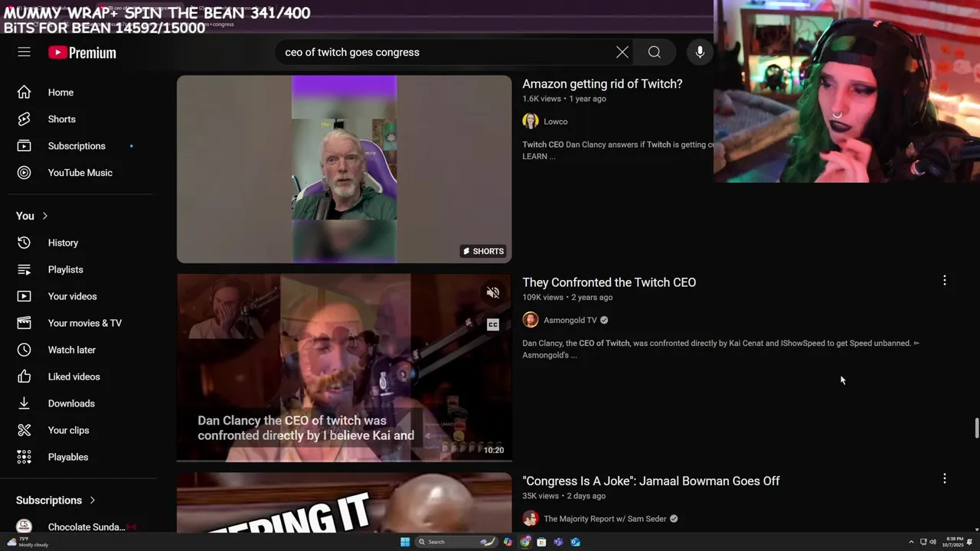Click the Playables dots icon
The image size is (980, 551).
point(24,457)
